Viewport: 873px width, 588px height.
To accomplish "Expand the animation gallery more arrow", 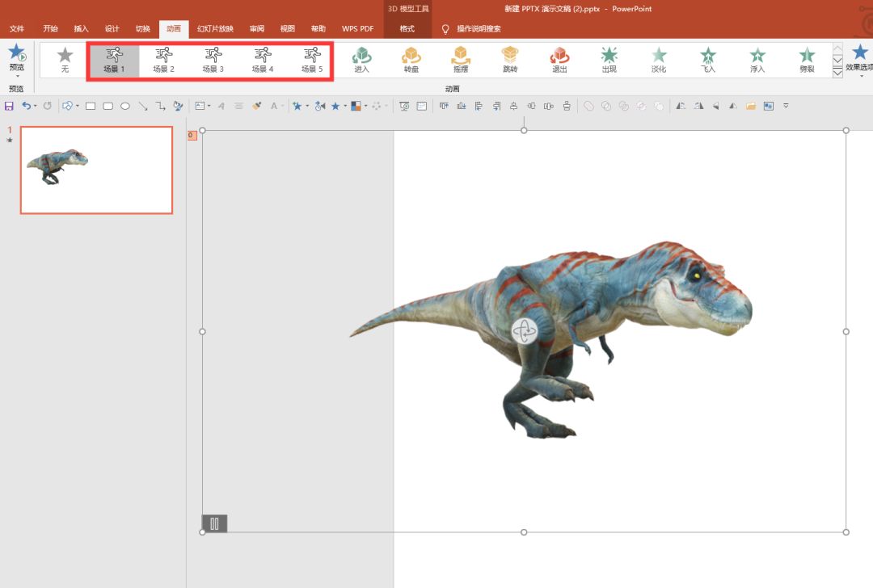I will point(837,73).
